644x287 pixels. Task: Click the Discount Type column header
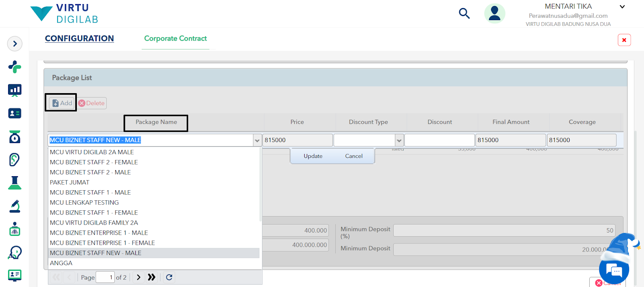pyautogui.click(x=368, y=122)
